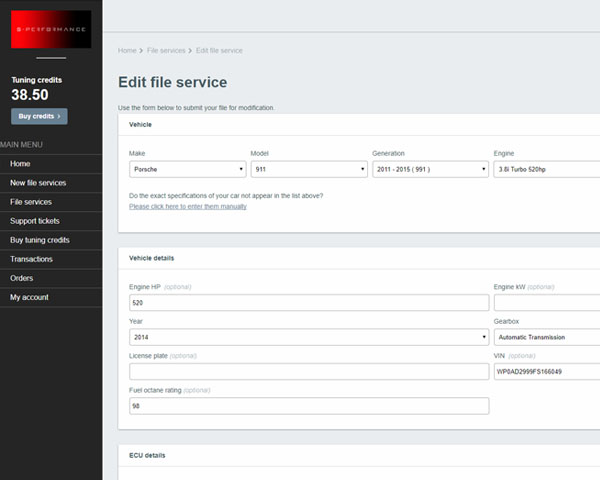Viewport: 600px width, 480px height.
Task: Expand the Generation dropdown 2011 - 2015
Action: (x=429, y=170)
